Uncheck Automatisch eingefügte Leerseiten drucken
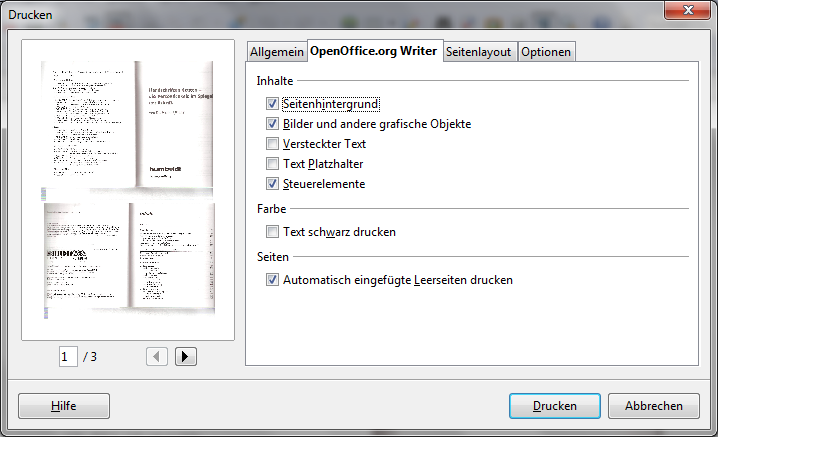 click(x=272, y=280)
